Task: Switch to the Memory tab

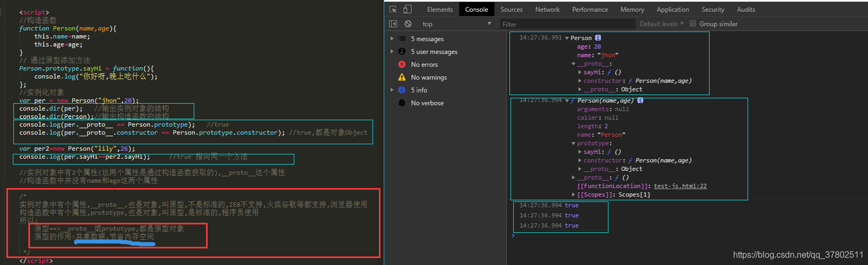Action: coord(632,10)
